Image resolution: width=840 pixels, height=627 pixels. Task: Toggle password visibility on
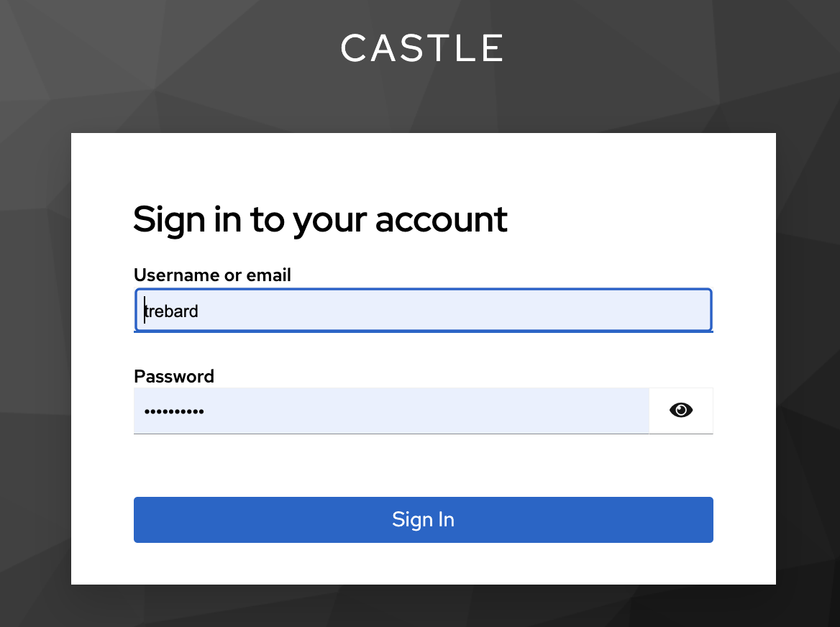(x=680, y=411)
